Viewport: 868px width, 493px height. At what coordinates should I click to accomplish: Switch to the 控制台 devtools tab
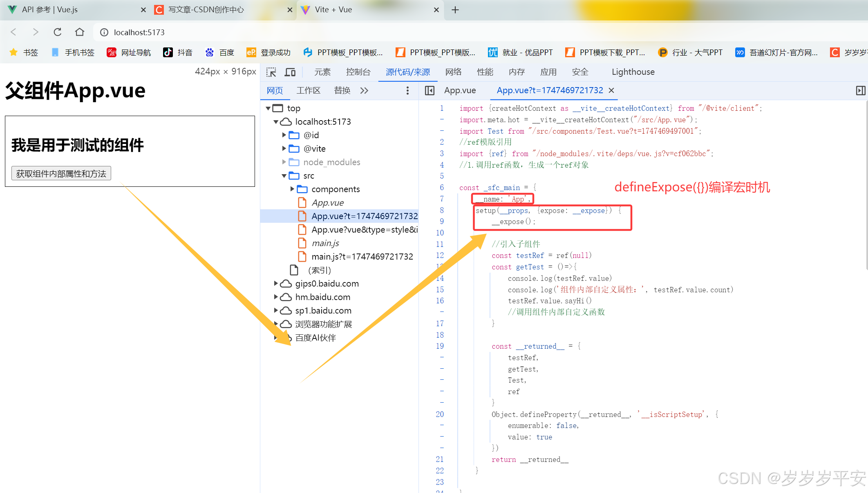coord(358,72)
